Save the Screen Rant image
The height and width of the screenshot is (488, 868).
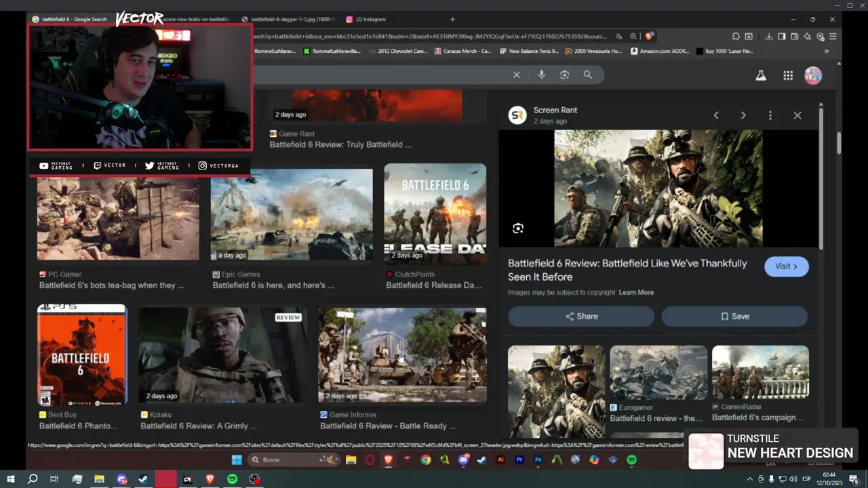(x=734, y=317)
